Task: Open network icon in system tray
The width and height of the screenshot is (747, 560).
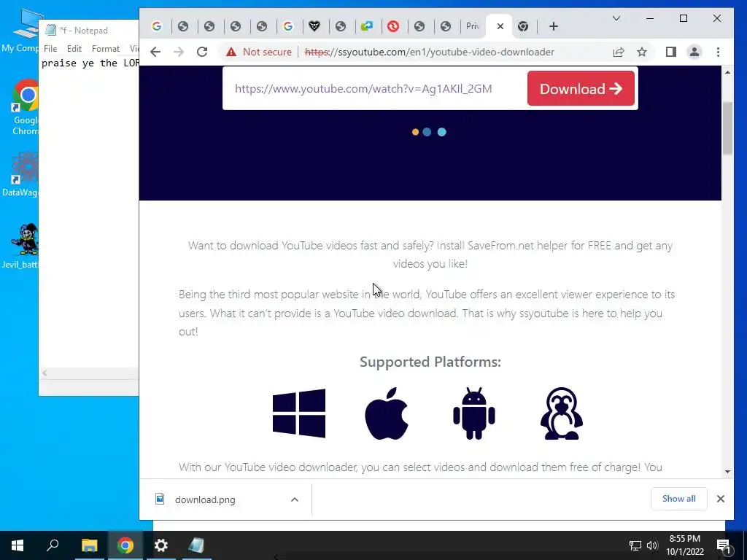Action: pyautogui.click(x=635, y=545)
